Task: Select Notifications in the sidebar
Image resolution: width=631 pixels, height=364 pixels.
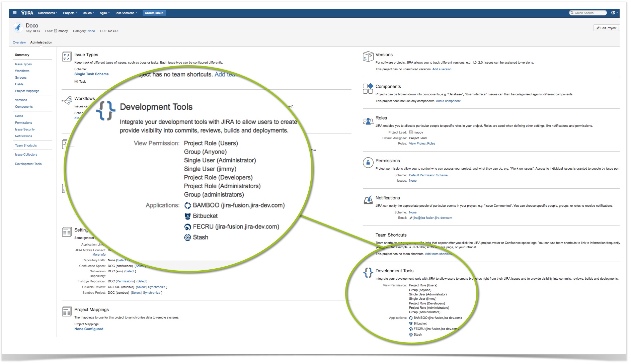Action: 23,136
